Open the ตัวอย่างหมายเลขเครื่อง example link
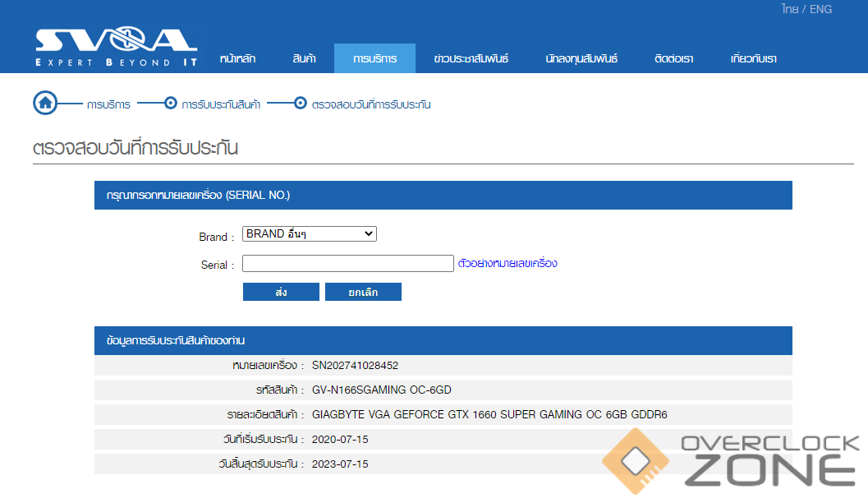 [507, 264]
